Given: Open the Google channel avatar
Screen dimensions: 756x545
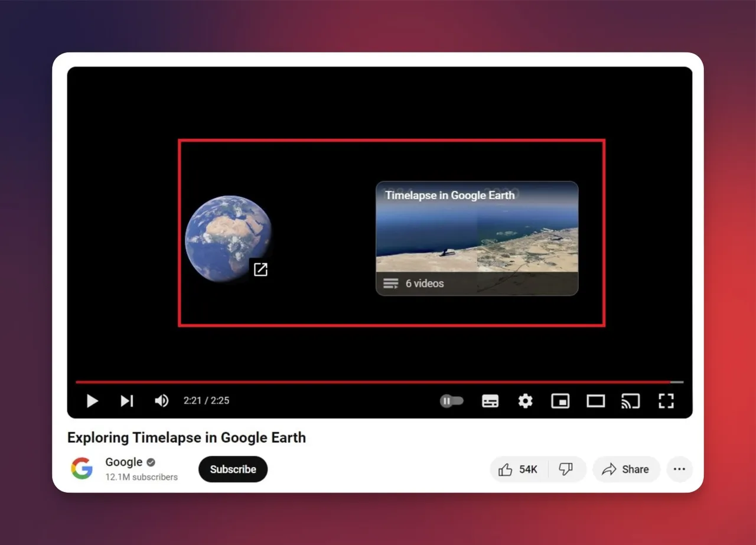Looking at the screenshot, I should click(x=82, y=469).
